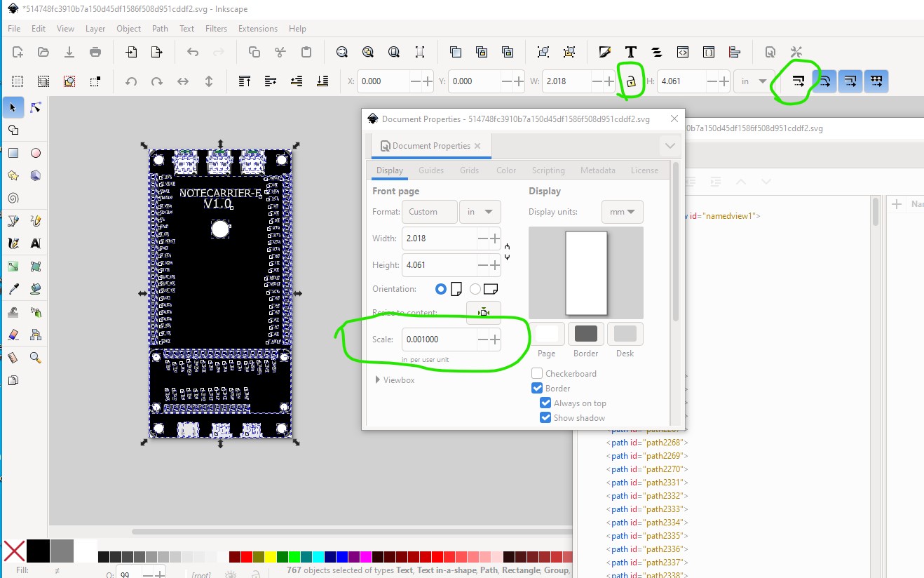
Task: Select the 3D box tool
Action: (x=36, y=175)
